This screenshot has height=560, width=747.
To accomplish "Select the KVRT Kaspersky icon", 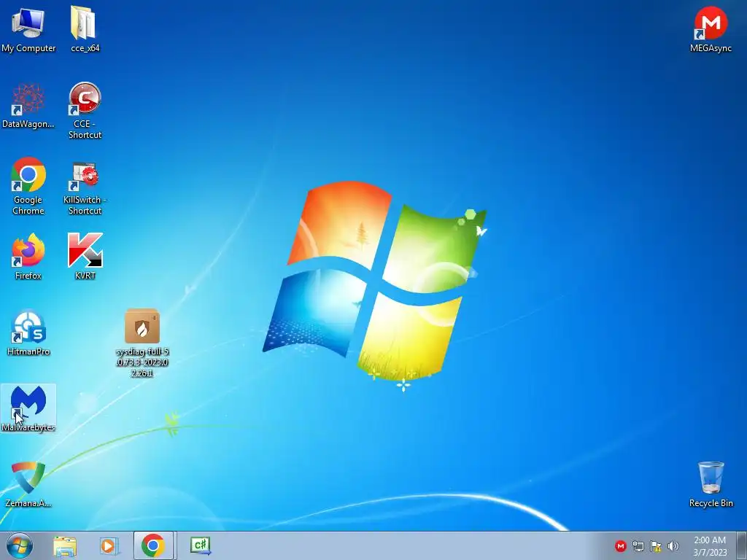I will 85,256.
